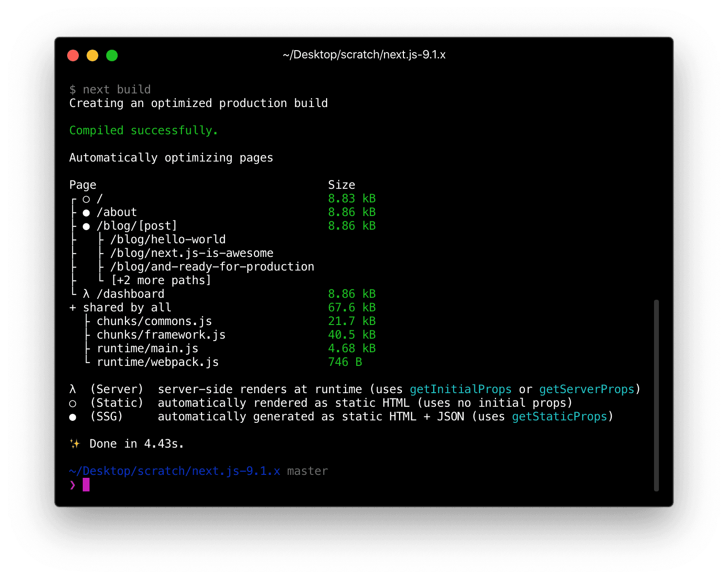Image resolution: width=728 pixels, height=579 pixels.
Task: Click the filled SSG dot beside /blog/[post]
Action: pyautogui.click(x=86, y=226)
